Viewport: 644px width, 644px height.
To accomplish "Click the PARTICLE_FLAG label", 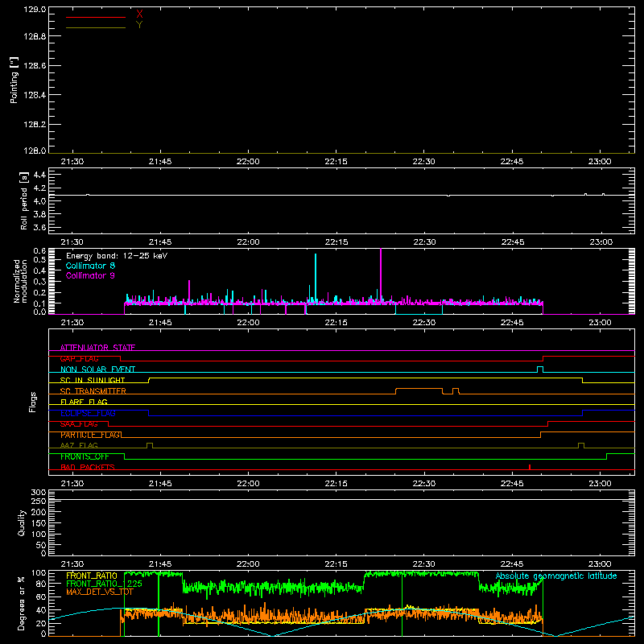I will pyautogui.click(x=90, y=435).
